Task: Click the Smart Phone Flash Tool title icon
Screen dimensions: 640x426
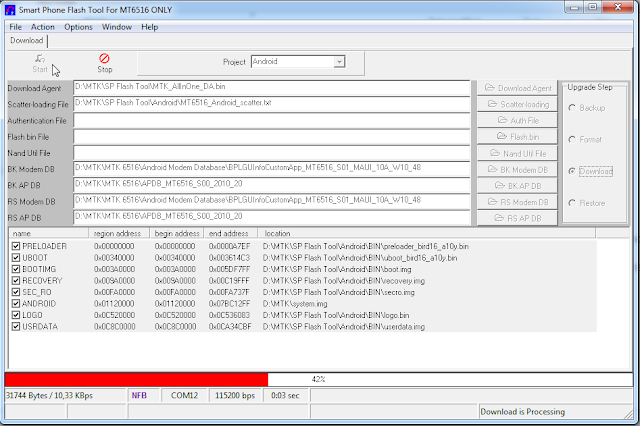Action: point(10,10)
